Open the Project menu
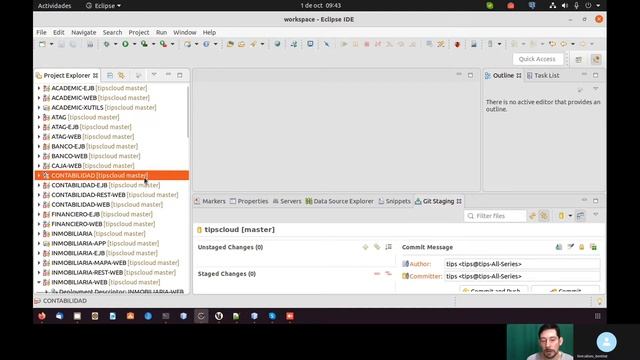The width and height of the screenshot is (640, 360). pyautogui.click(x=139, y=32)
